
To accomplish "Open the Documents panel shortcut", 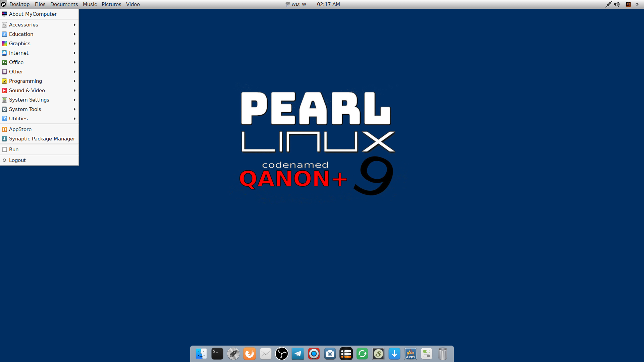I will 64,4.
